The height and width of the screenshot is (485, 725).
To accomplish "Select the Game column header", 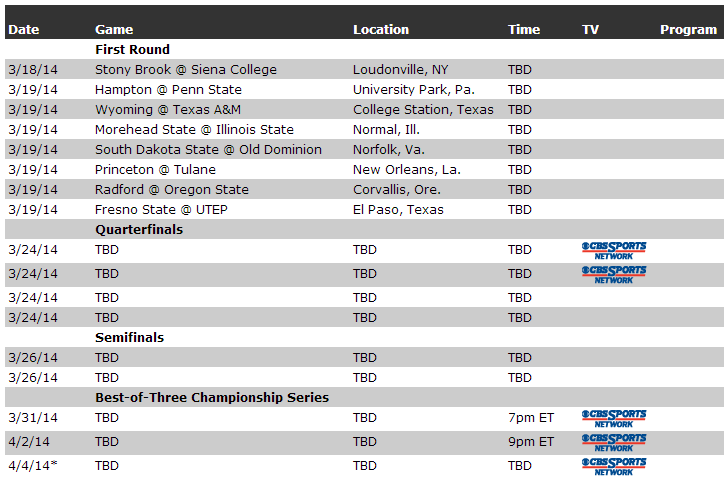I will 114,30.
